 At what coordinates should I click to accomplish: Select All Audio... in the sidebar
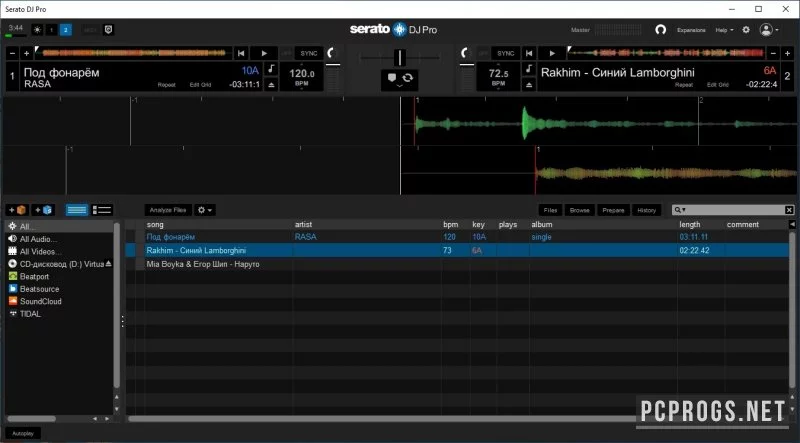[x=60, y=239]
